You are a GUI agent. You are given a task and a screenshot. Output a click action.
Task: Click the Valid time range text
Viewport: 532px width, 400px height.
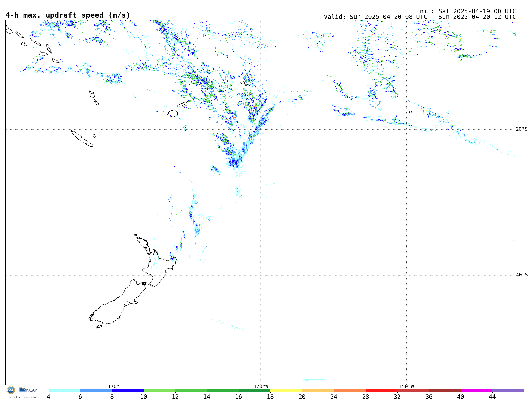tap(420, 17)
